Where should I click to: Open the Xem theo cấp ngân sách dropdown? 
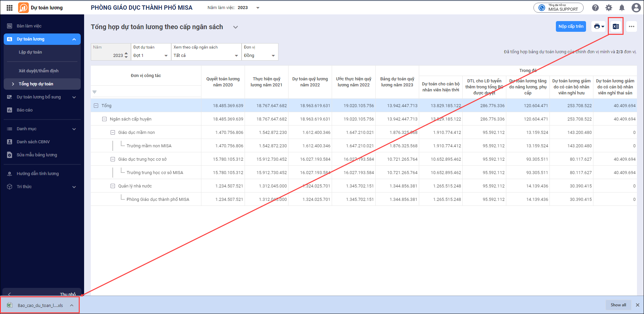tap(206, 52)
